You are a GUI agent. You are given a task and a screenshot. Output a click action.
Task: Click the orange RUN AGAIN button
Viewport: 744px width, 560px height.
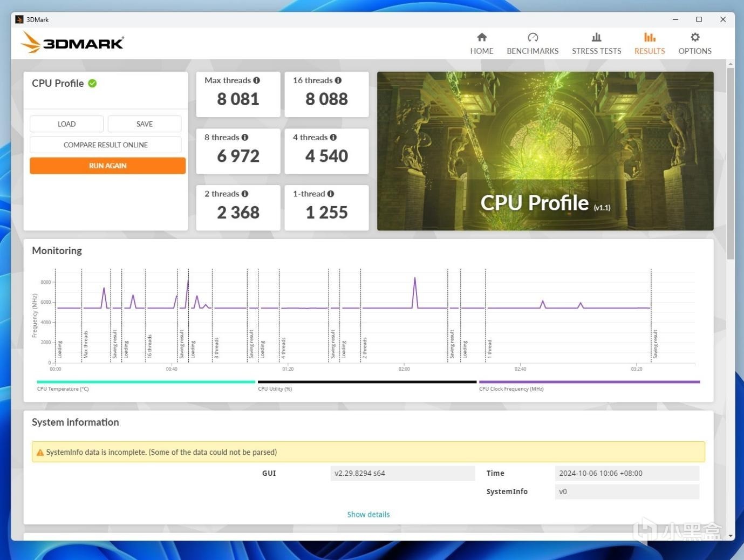[107, 166]
